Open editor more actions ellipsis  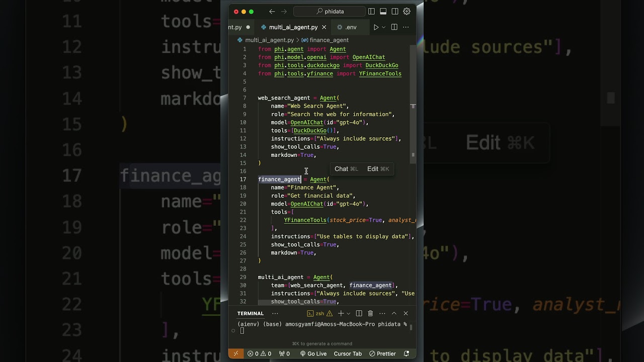tap(406, 27)
